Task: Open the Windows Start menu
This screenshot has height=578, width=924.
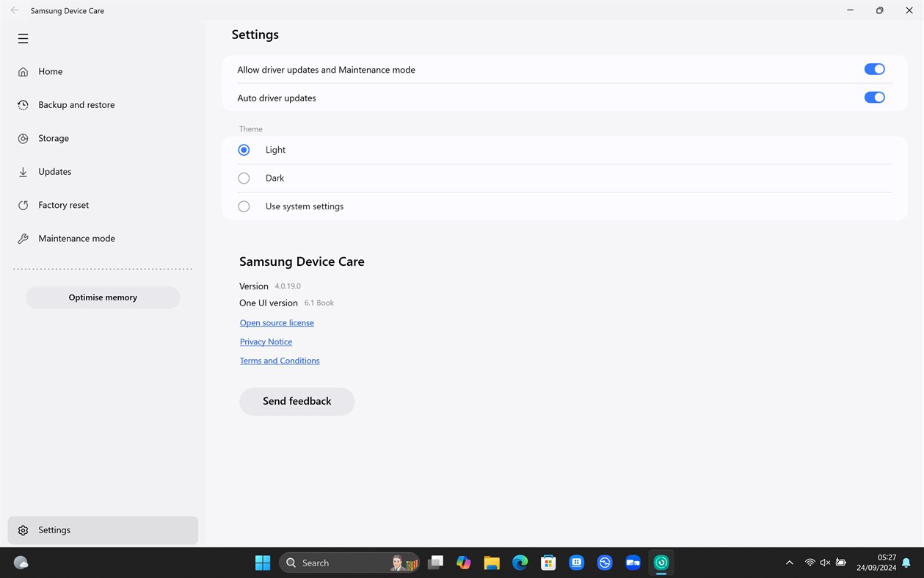Action: 262,562
